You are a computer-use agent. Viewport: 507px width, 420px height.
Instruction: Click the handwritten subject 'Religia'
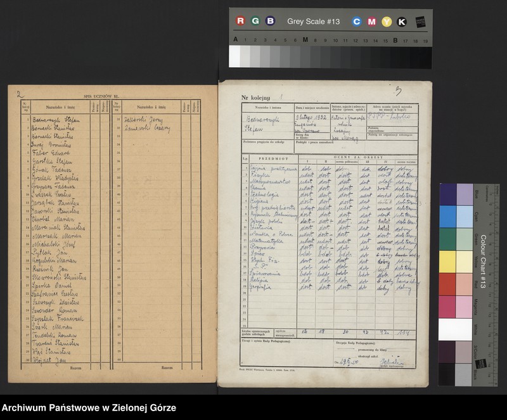[259, 280]
